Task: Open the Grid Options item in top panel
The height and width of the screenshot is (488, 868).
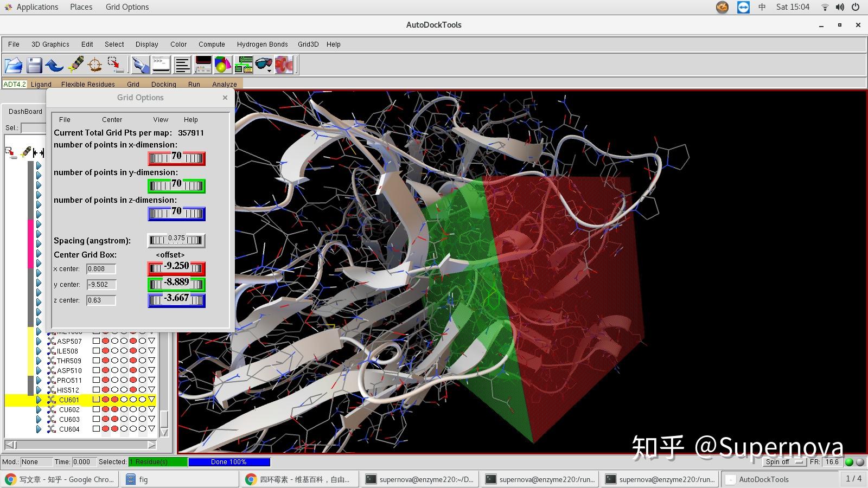Action: [127, 7]
